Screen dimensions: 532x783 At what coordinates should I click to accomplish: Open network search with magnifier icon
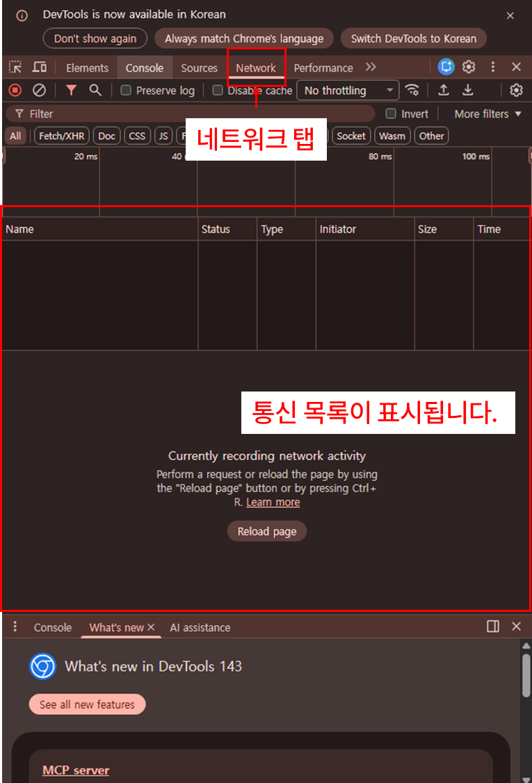click(95, 90)
